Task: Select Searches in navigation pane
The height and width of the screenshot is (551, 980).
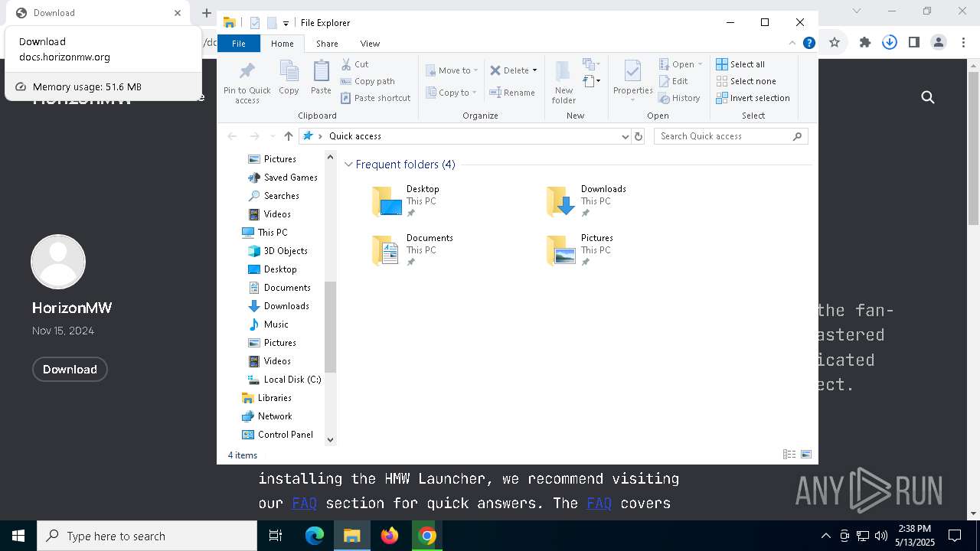Action: (273, 196)
